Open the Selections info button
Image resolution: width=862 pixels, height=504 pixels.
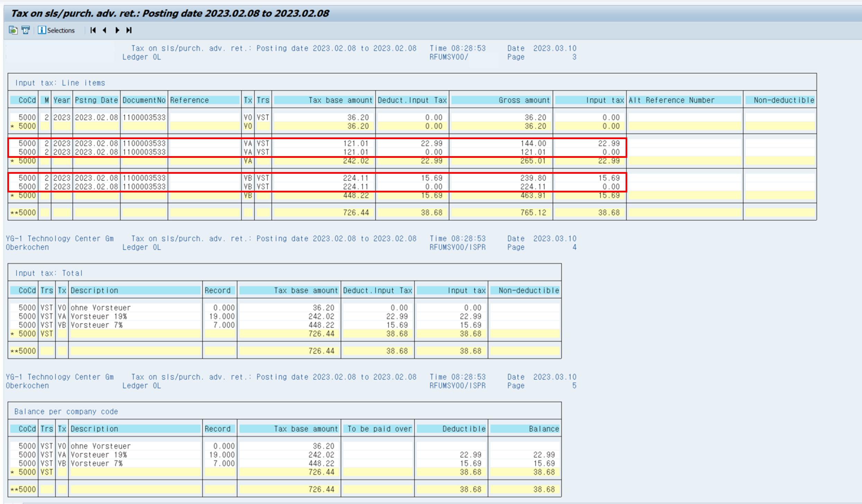[x=56, y=30]
